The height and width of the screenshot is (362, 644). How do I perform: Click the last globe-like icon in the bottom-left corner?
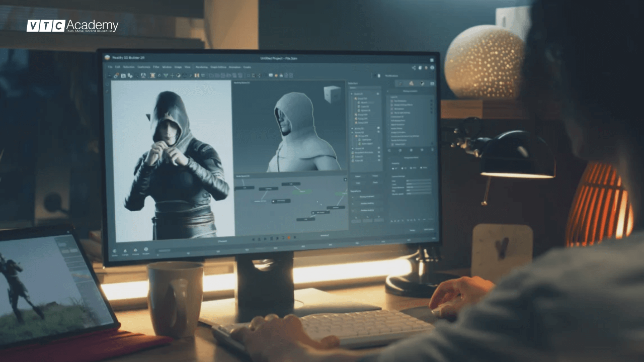(146, 249)
